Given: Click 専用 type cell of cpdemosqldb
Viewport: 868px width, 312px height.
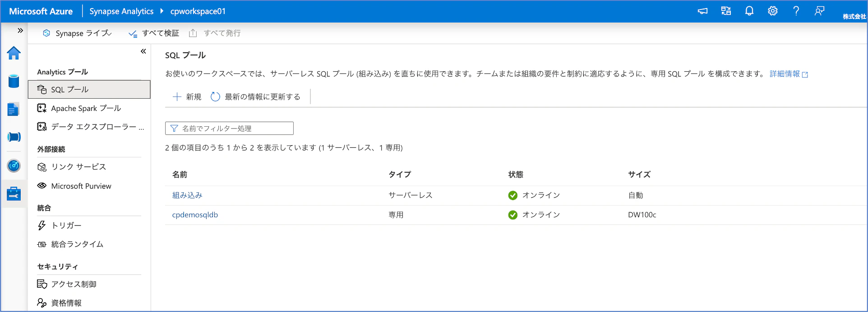Looking at the screenshot, I should pos(396,215).
